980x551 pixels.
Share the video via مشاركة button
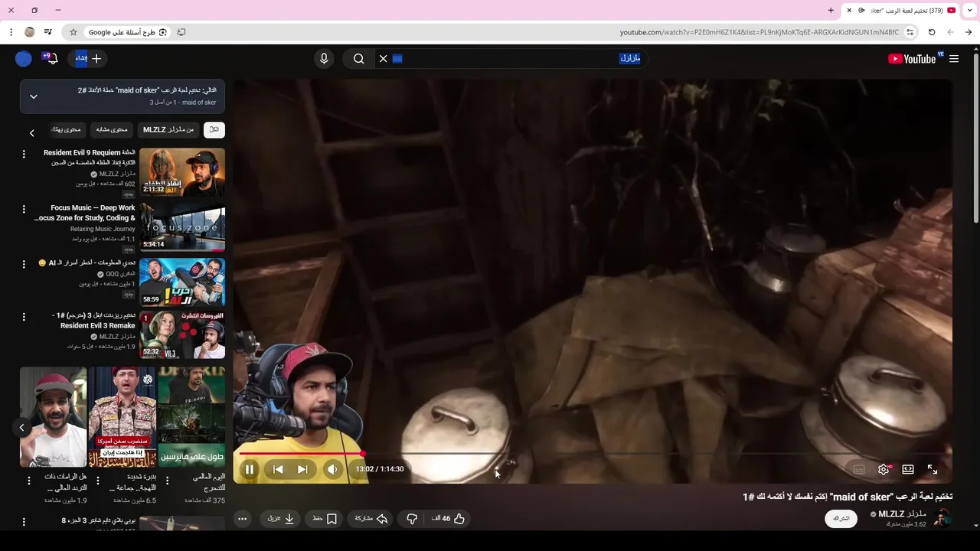point(371,519)
